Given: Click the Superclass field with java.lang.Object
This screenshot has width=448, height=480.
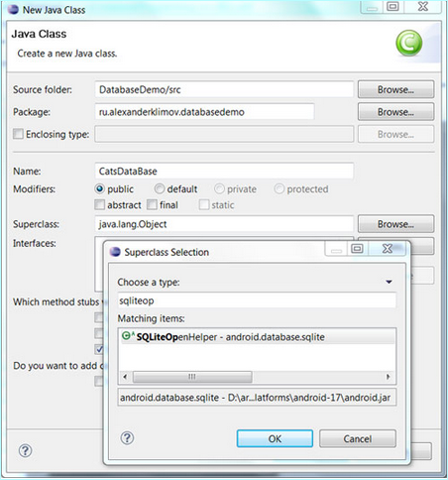Looking at the screenshot, I should click(x=224, y=224).
